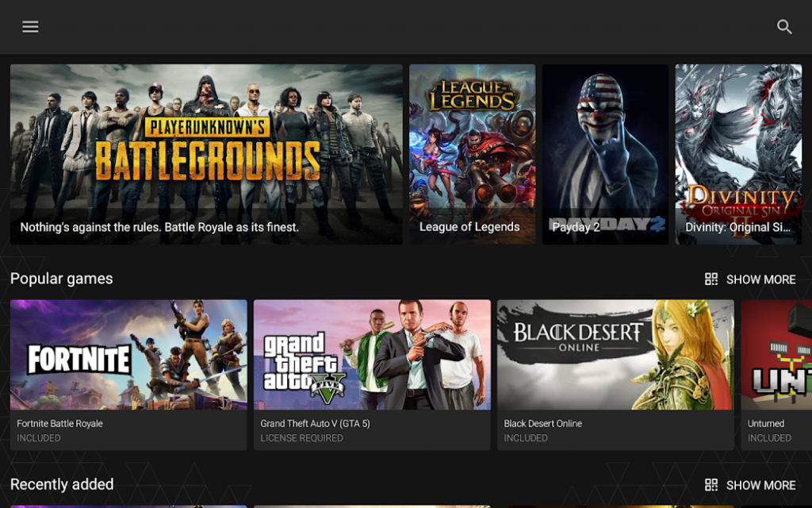Open Divinity: Original Sin II tile
Image resolution: width=812 pixels, height=508 pixels.
click(x=738, y=154)
